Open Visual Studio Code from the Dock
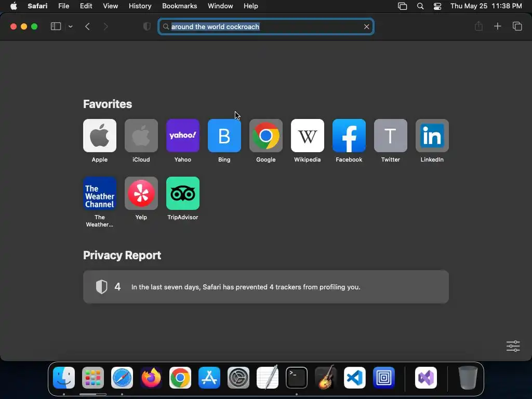This screenshot has height=399, width=532. click(354, 378)
